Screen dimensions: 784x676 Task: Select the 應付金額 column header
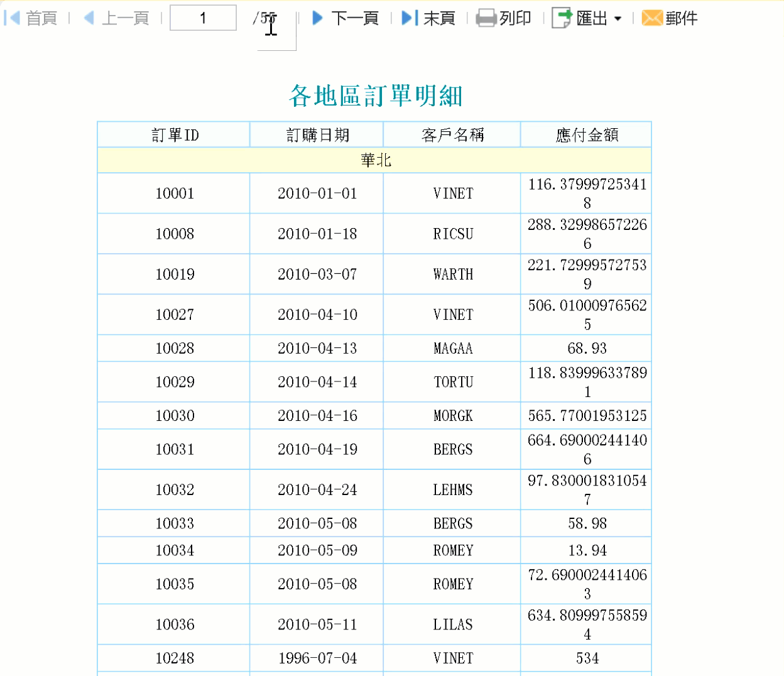click(586, 134)
